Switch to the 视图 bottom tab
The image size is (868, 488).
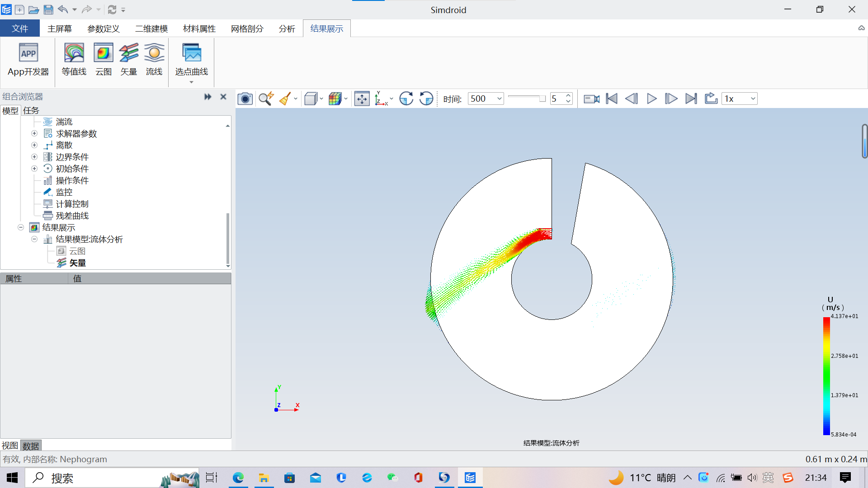10,446
